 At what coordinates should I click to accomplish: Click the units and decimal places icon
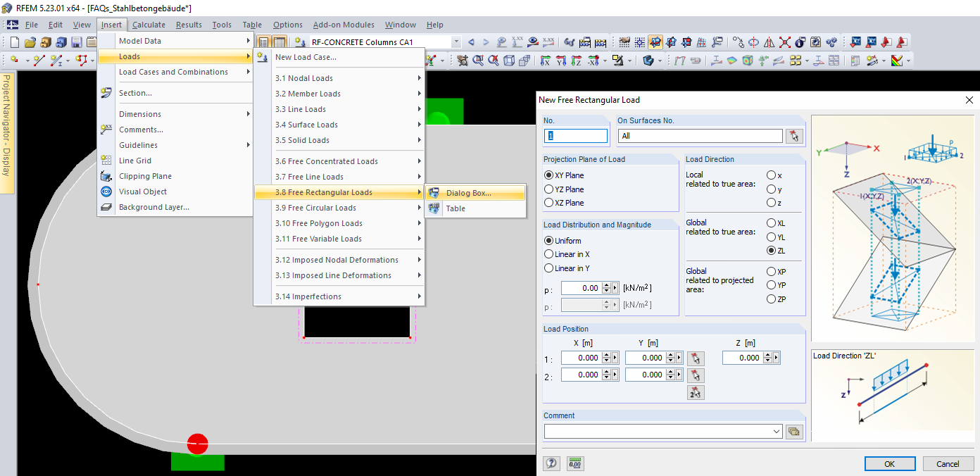(575, 463)
